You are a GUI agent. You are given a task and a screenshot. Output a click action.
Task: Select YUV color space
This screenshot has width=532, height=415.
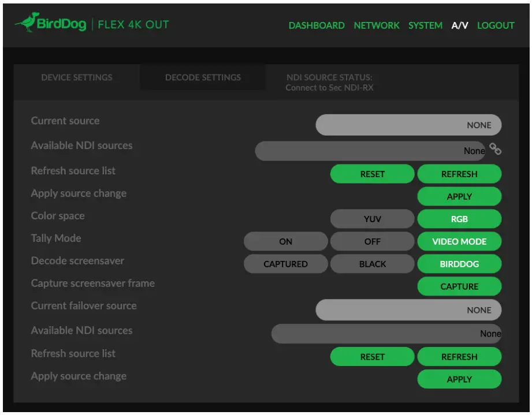coord(372,219)
